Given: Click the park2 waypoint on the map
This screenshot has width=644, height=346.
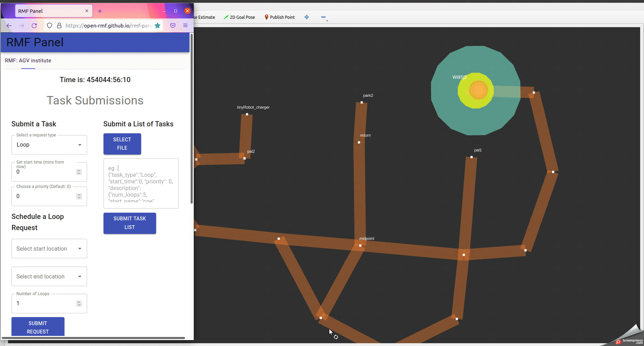Looking at the screenshot, I should (362, 102).
